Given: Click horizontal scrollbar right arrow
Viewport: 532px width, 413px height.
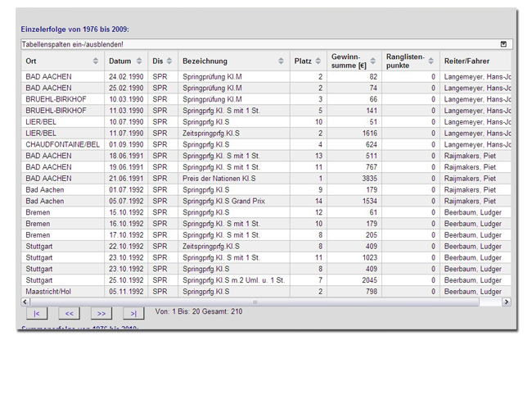Looking at the screenshot, I should [x=506, y=302].
